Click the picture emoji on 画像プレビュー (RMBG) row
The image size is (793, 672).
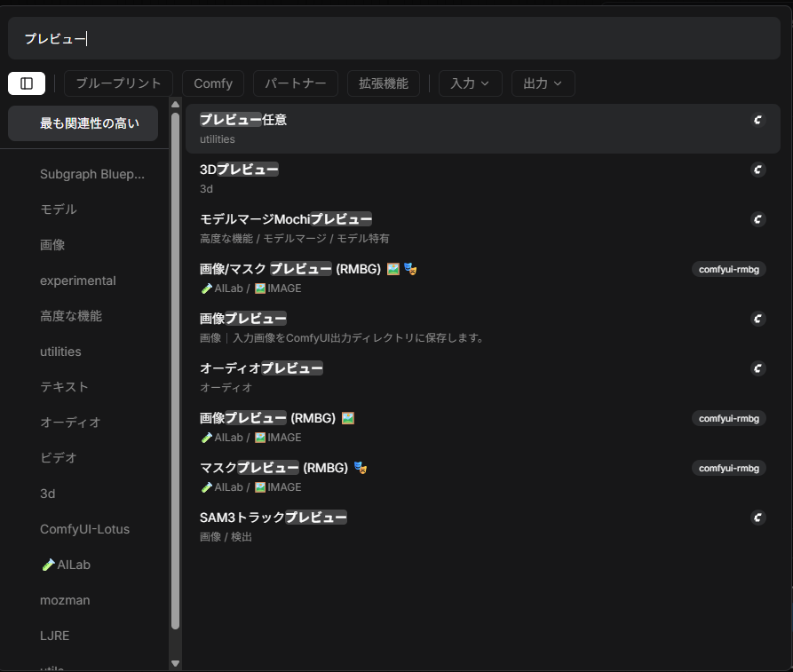tap(348, 418)
